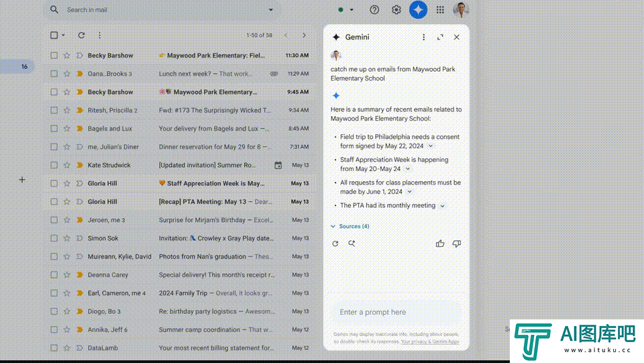This screenshot has width=644, height=363.
Task: Check the Muireann, Kylie, David email
Action: tap(54, 256)
